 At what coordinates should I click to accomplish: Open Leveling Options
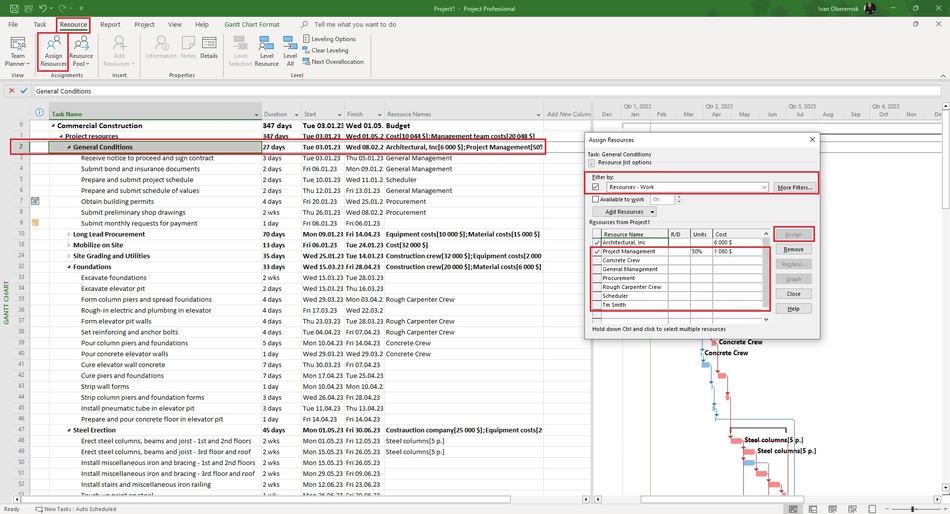(329, 39)
